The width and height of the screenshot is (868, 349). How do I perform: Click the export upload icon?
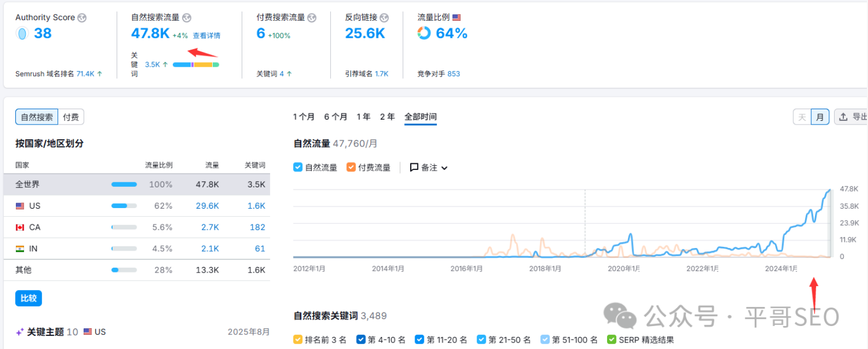point(843,116)
